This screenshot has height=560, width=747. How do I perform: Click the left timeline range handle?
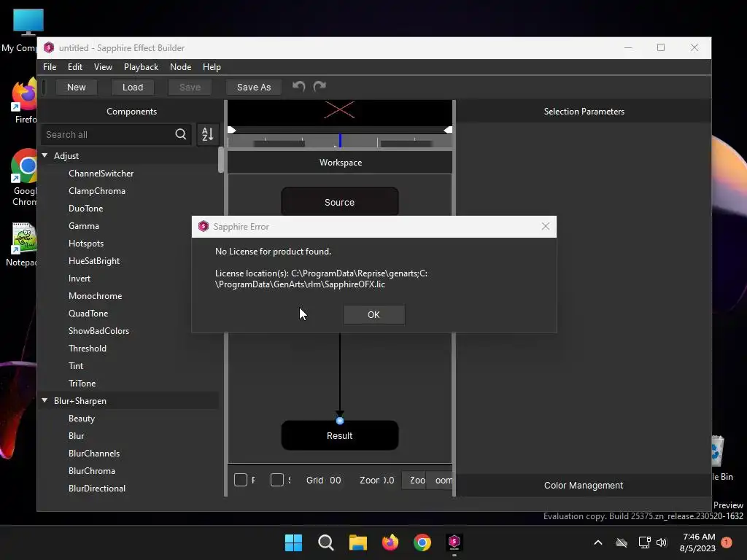point(231,130)
